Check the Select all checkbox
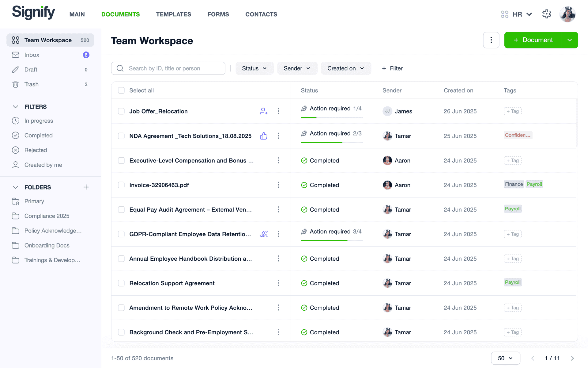The width and height of the screenshot is (588, 368). tap(121, 90)
